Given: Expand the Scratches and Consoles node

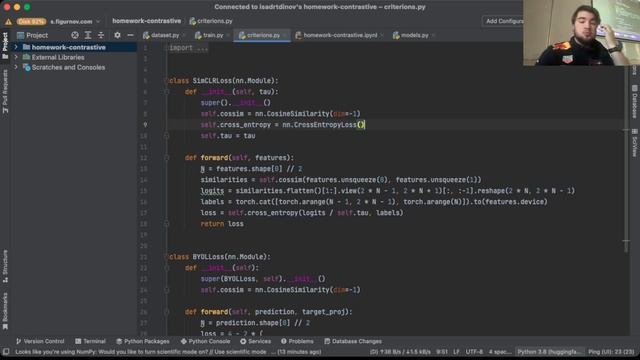Looking at the screenshot, I should 16,67.
